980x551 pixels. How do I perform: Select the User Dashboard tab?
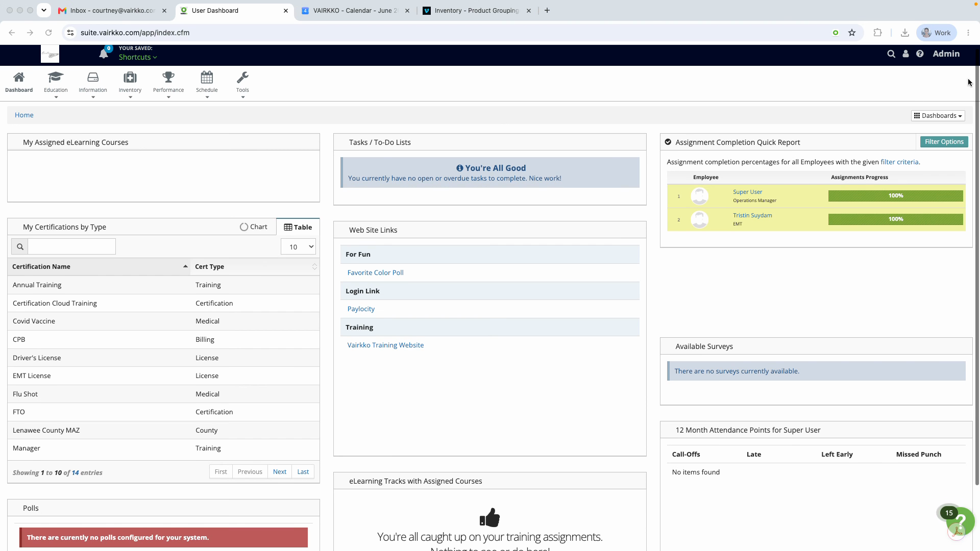pos(230,10)
